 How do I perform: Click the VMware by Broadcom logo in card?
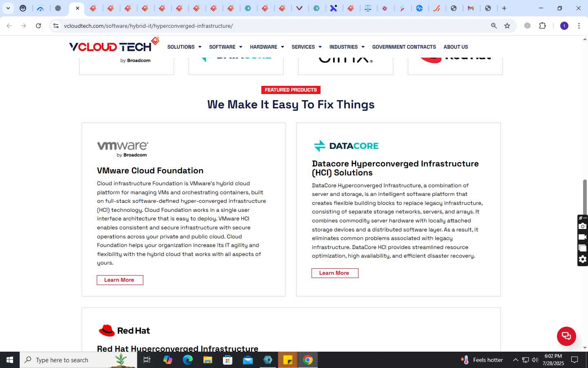click(x=122, y=149)
